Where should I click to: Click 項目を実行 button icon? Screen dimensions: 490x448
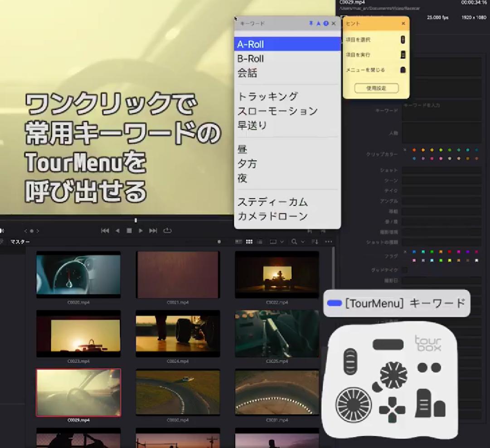tap(403, 55)
